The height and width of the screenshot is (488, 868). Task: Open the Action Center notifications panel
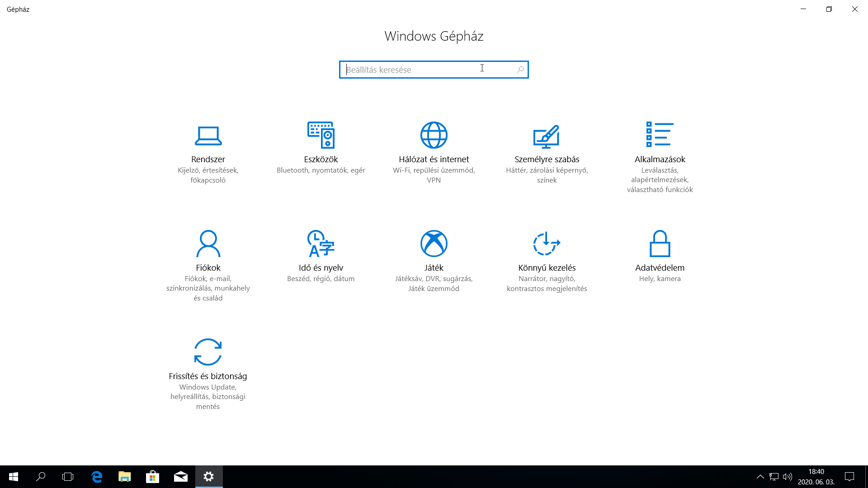coord(849,477)
